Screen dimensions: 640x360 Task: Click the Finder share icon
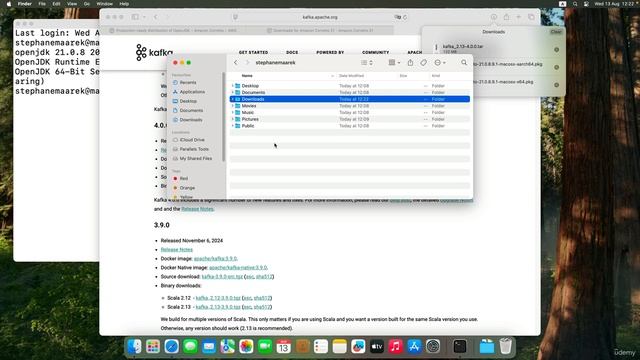pyautogui.click(x=410, y=63)
